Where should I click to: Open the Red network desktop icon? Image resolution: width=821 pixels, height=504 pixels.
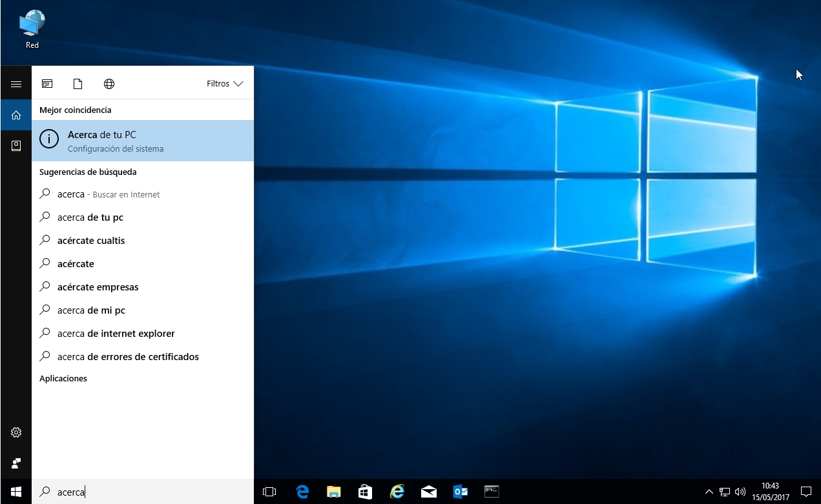[x=32, y=30]
